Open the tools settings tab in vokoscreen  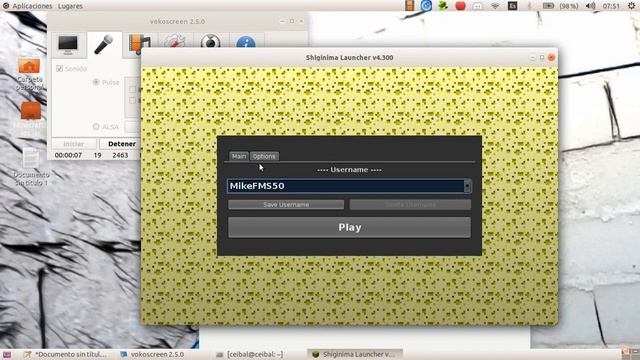pos(175,41)
